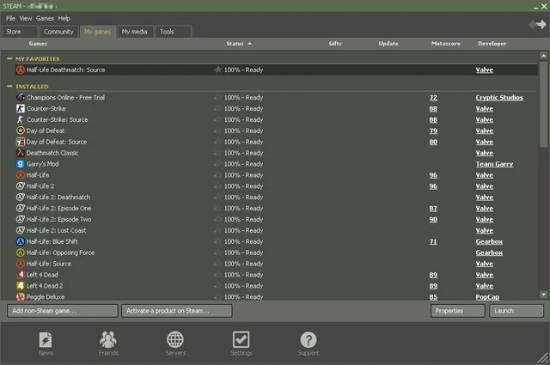Open the View menu
The width and height of the screenshot is (550, 365).
[x=26, y=18]
